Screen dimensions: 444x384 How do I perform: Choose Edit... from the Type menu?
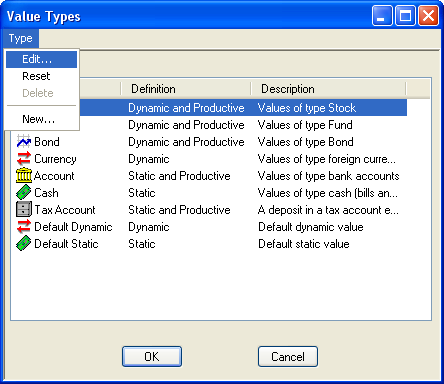41,59
